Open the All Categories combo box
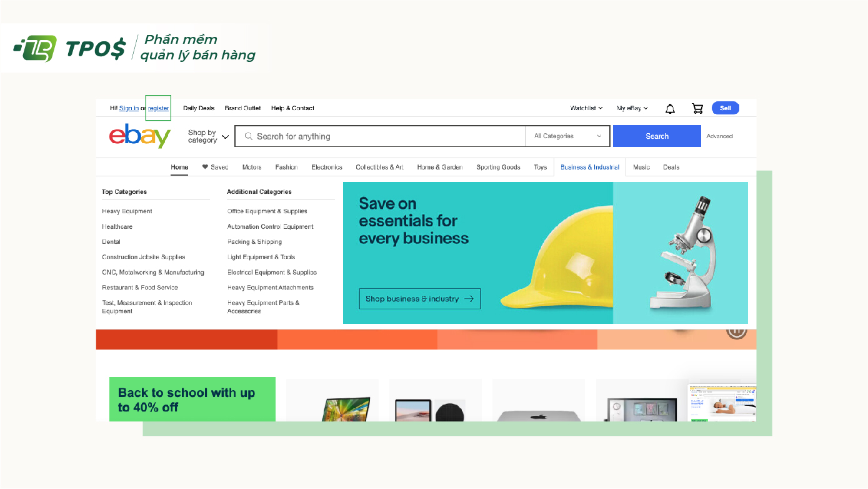Image resolution: width=868 pixels, height=489 pixels. [x=568, y=136]
